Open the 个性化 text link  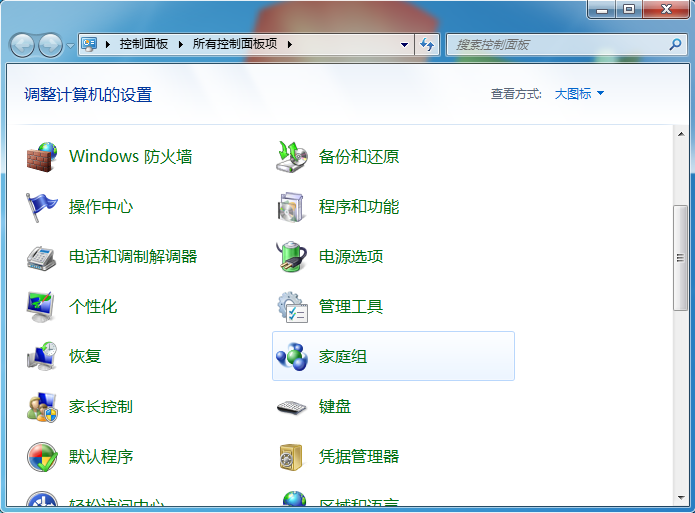(93, 306)
